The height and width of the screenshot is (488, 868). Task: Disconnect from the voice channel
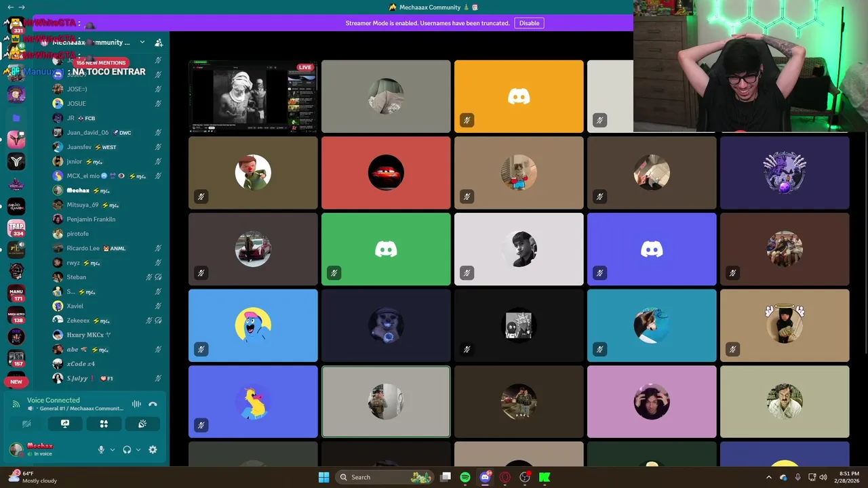coord(153,404)
